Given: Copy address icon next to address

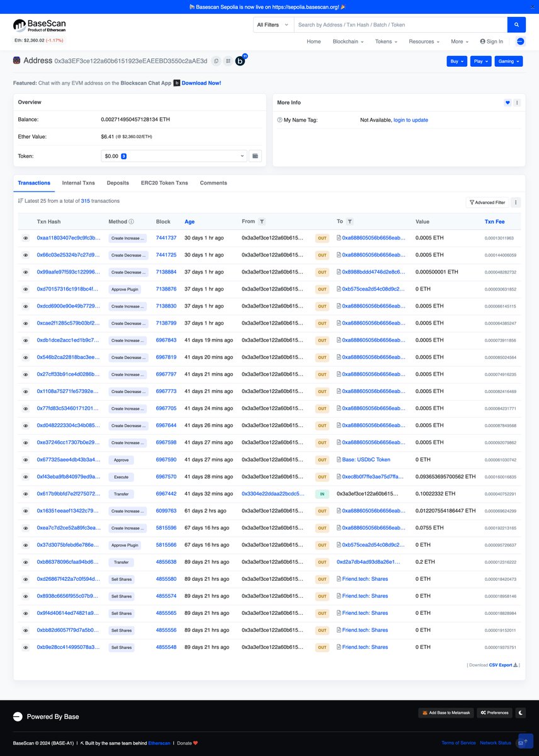Looking at the screenshot, I should click(216, 61).
